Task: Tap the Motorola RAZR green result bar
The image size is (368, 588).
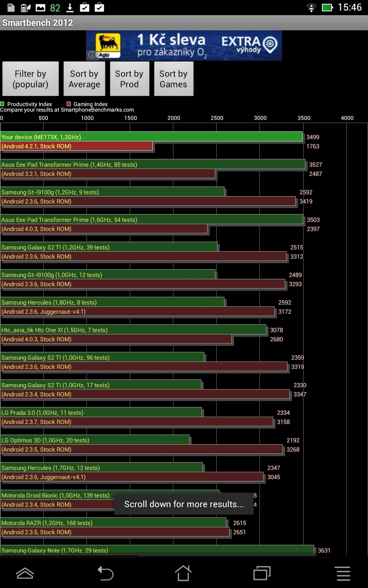Action: click(113, 523)
